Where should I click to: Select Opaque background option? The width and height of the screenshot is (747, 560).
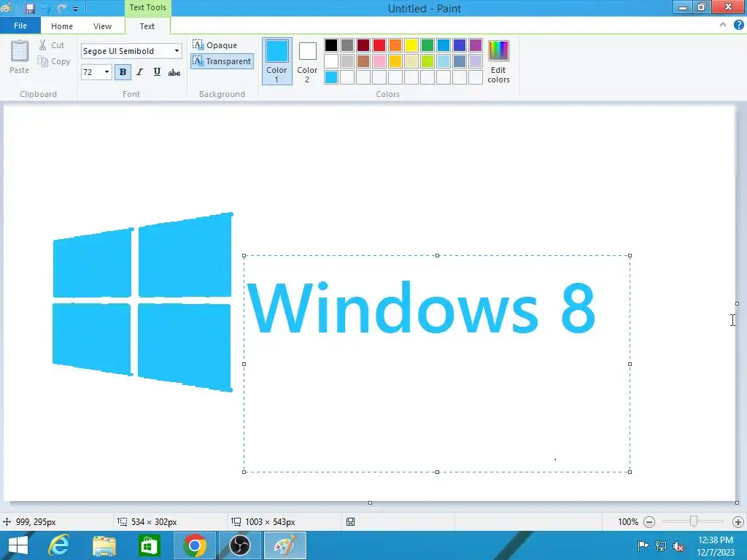215,44
